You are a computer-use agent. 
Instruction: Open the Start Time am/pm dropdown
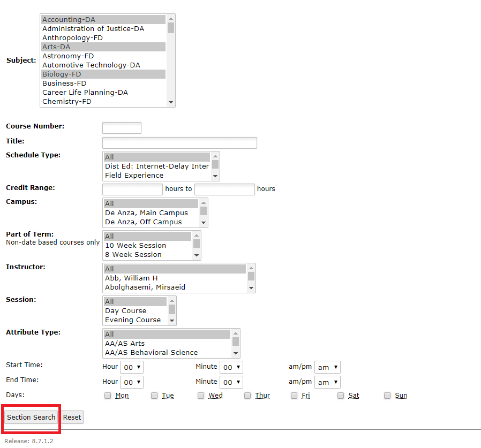(327, 367)
